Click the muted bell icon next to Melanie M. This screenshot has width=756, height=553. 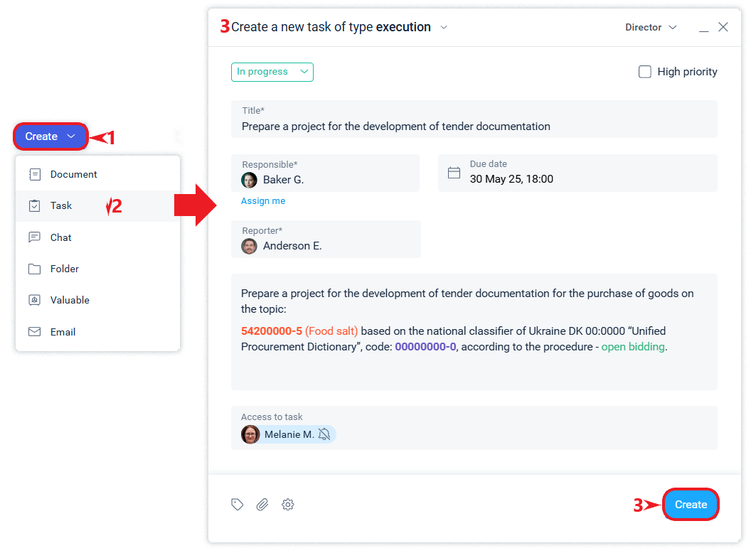pos(324,434)
